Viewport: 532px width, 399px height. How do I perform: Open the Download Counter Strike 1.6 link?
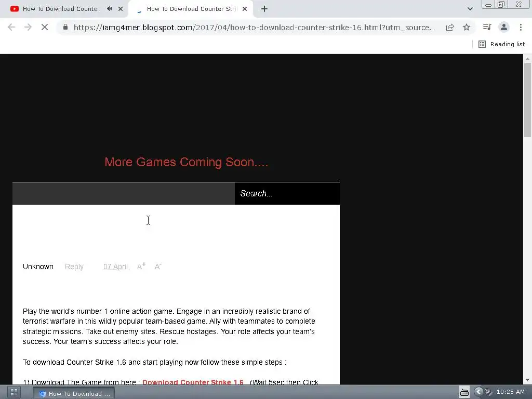coord(193,382)
